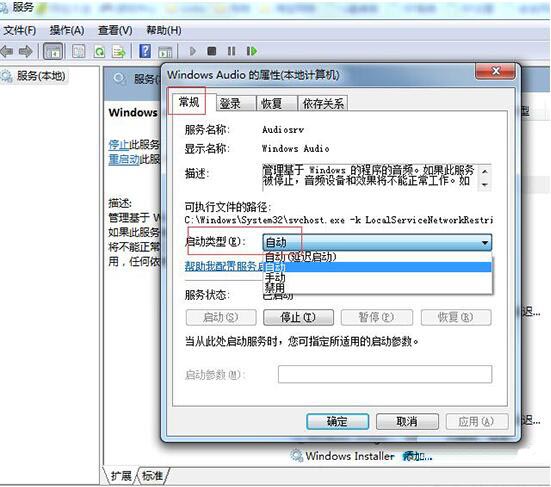The height and width of the screenshot is (487, 551).
Task: Open the 启动类型 combo box arrow
Action: click(485, 242)
